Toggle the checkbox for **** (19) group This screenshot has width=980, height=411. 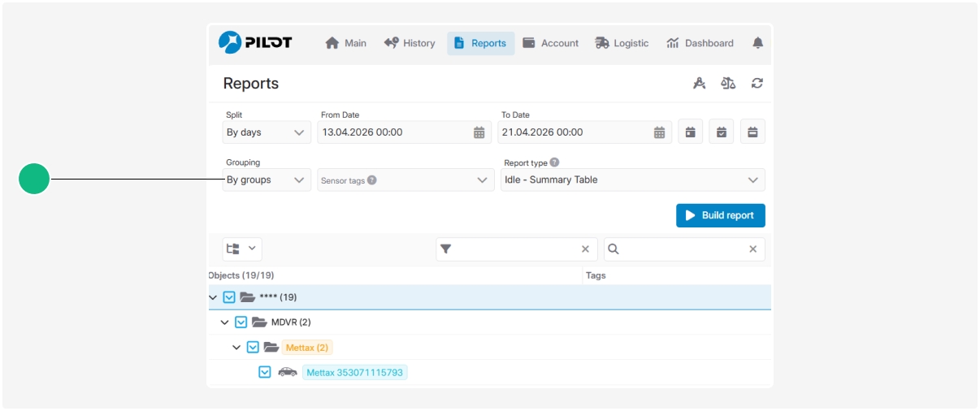[229, 297]
